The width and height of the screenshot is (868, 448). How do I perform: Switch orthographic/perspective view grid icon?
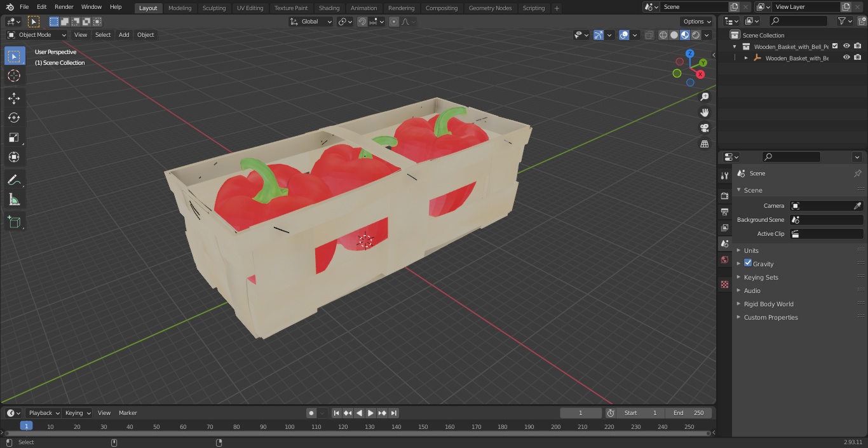click(x=704, y=144)
